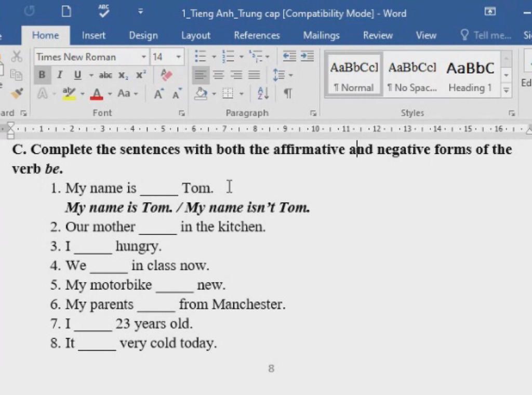
Task: Open Ribbon Display Options button
Action: pyautogui.click(x=490, y=11)
